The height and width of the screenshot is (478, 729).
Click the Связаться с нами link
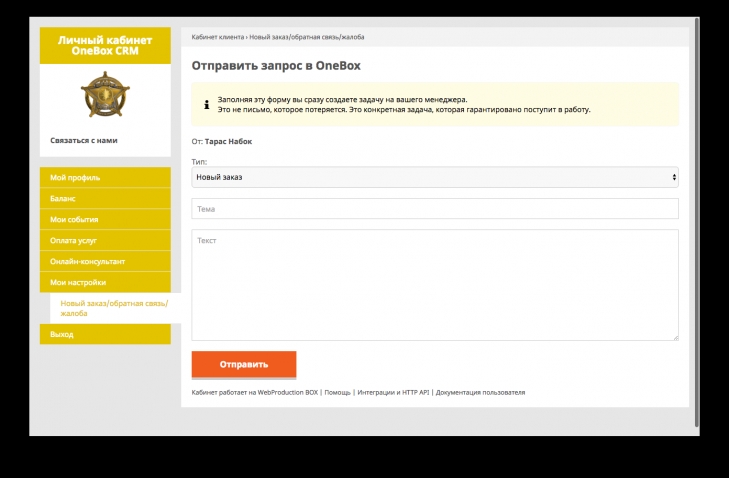[x=84, y=140]
